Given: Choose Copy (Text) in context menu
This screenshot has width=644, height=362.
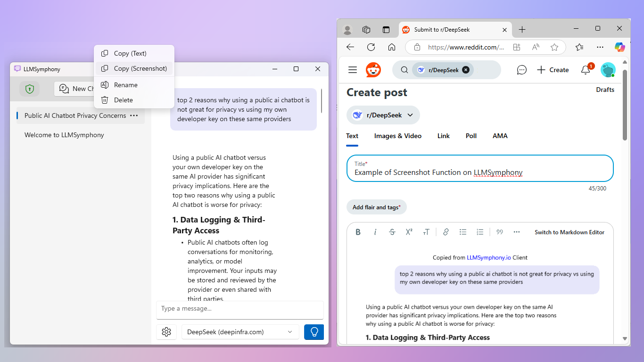Looking at the screenshot, I should (134, 53).
